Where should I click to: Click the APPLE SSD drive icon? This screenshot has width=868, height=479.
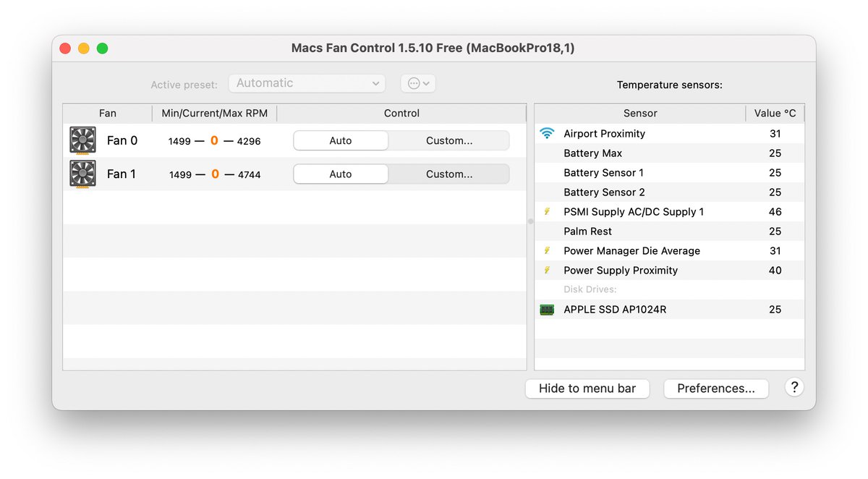[547, 310]
